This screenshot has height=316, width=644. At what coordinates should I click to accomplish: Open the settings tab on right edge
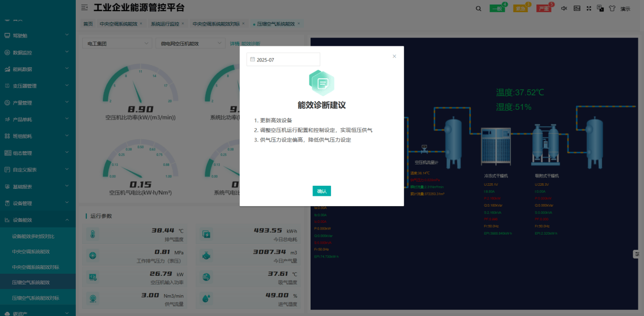637,254
